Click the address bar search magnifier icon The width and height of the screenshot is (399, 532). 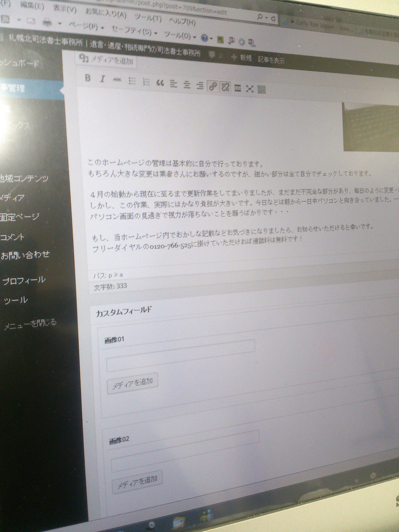(260, 17)
